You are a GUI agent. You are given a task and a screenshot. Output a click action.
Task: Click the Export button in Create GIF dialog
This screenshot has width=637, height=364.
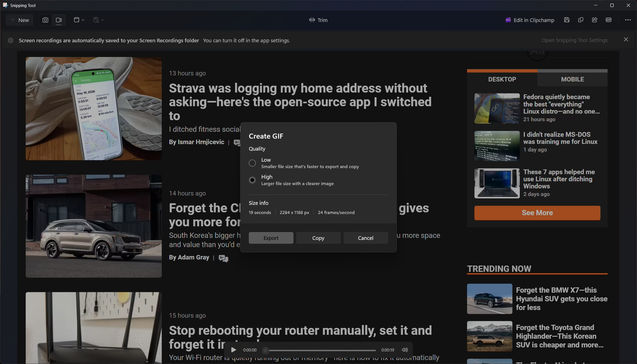[271, 238]
